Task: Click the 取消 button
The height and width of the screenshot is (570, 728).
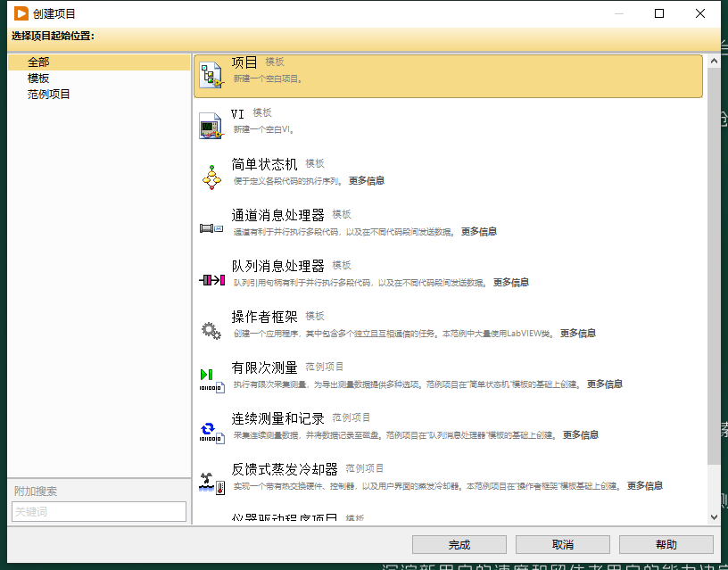Action: point(563,544)
